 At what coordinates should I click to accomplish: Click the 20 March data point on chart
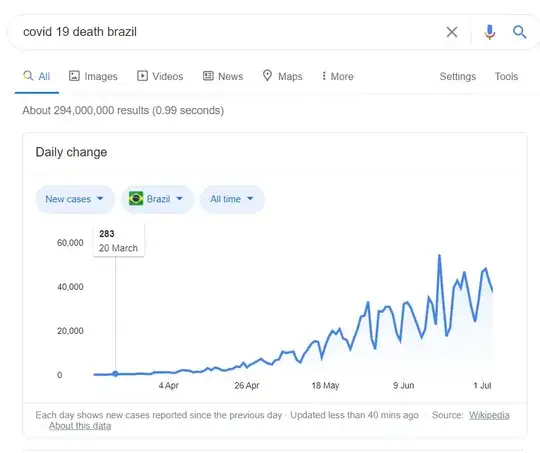click(115, 374)
